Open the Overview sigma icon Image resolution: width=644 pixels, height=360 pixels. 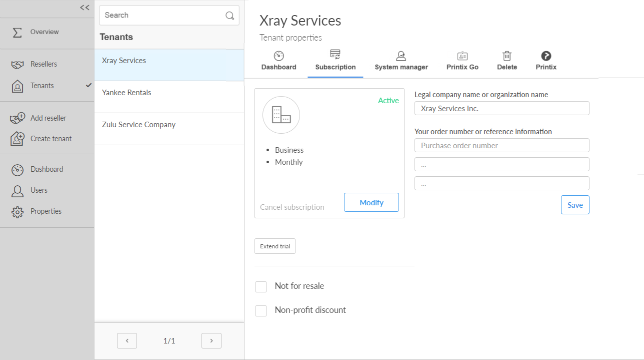point(17,32)
